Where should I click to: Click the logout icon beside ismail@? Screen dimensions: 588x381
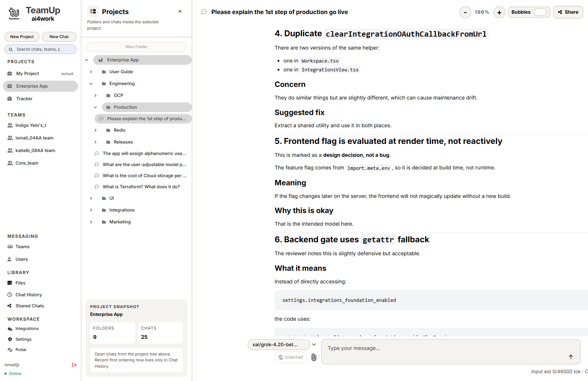(x=74, y=365)
